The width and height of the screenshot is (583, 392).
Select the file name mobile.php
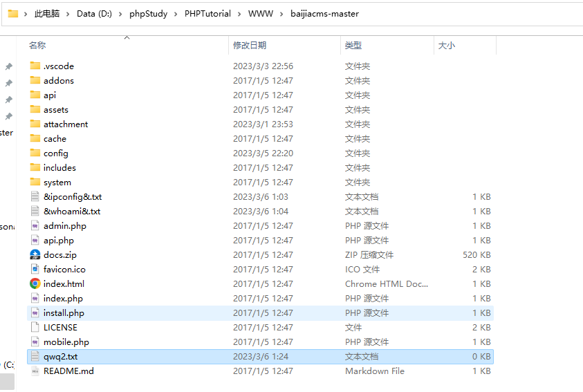pos(66,342)
